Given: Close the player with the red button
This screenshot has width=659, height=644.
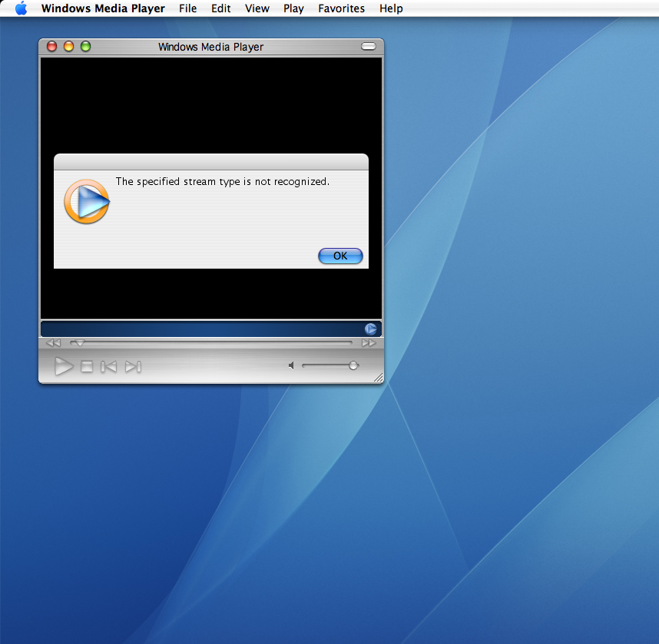Looking at the screenshot, I should (51, 46).
